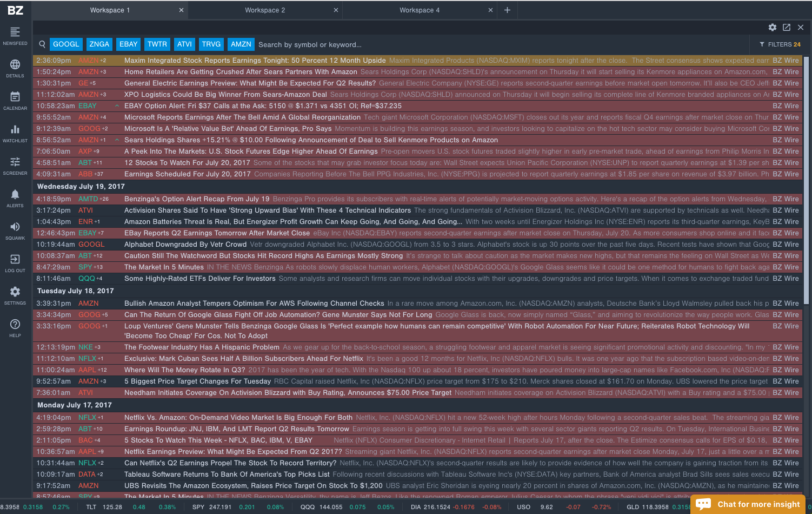Expand the Sears Holdings Shares +15.21% row chevron

[117, 140]
